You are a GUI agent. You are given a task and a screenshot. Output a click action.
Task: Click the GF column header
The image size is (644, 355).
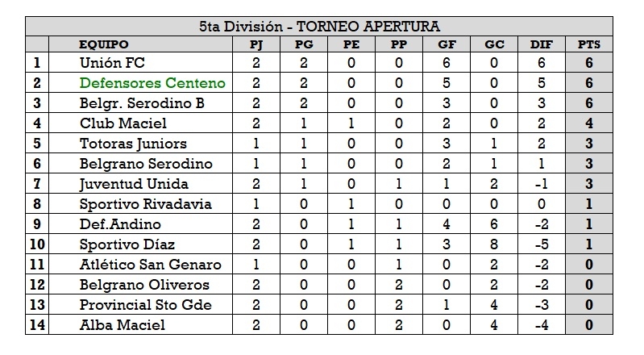447,44
